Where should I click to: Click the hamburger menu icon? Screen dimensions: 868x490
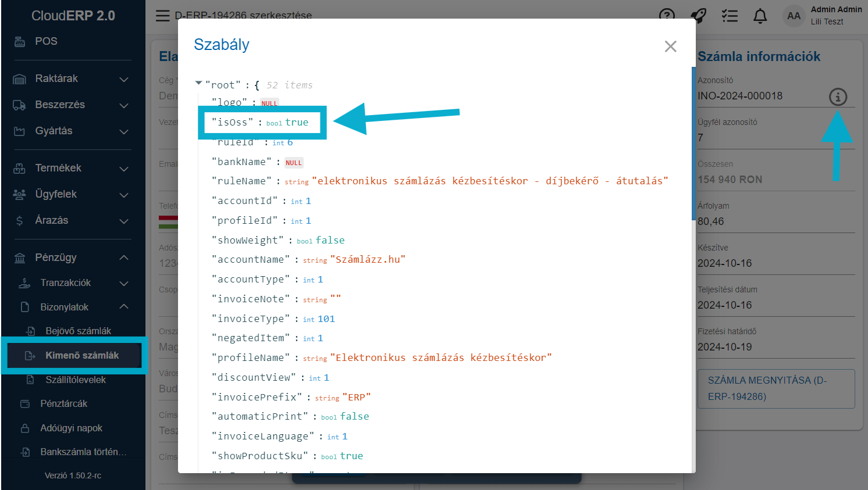(x=163, y=16)
